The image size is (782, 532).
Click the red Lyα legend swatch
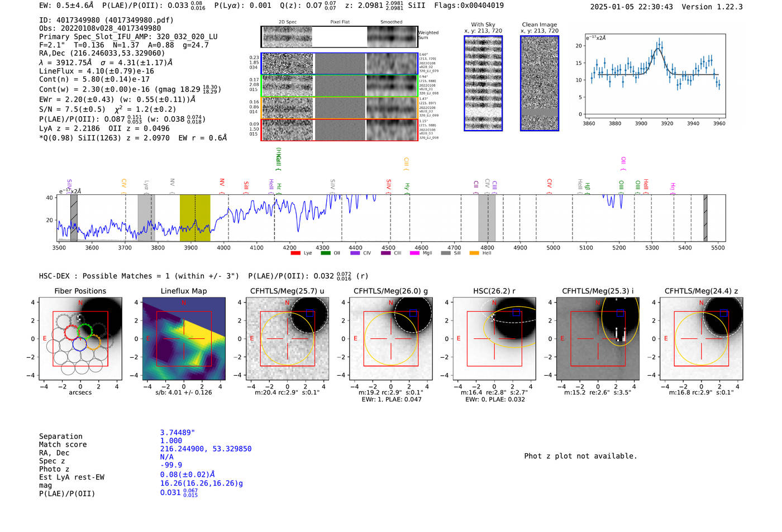pos(295,253)
